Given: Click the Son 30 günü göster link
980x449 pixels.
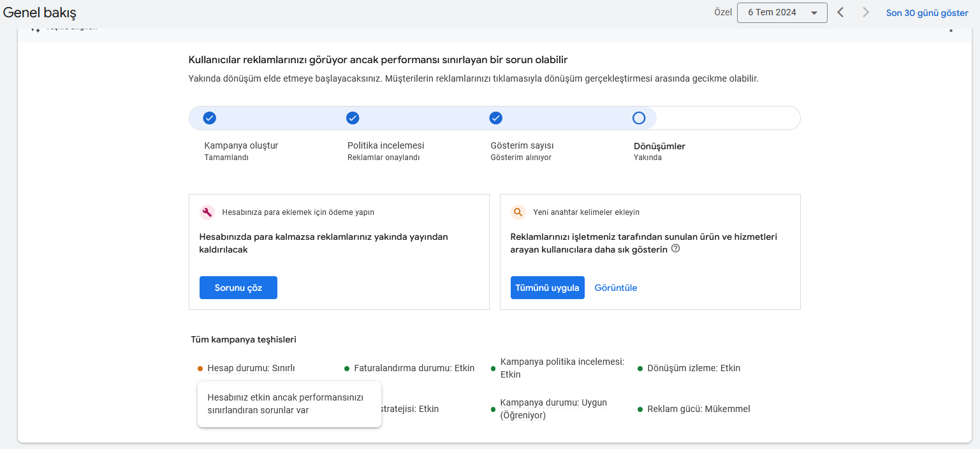Looking at the screenshot, I should click(927, 13).
